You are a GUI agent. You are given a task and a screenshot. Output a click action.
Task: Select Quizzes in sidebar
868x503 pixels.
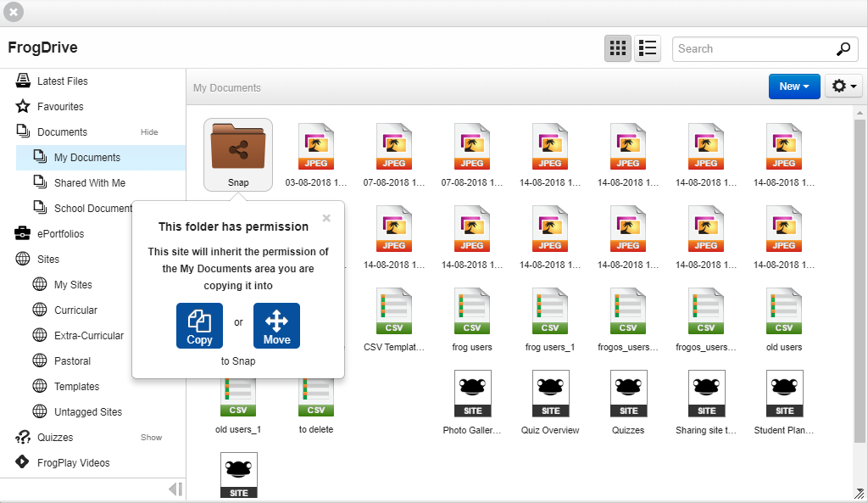(55, 438)
